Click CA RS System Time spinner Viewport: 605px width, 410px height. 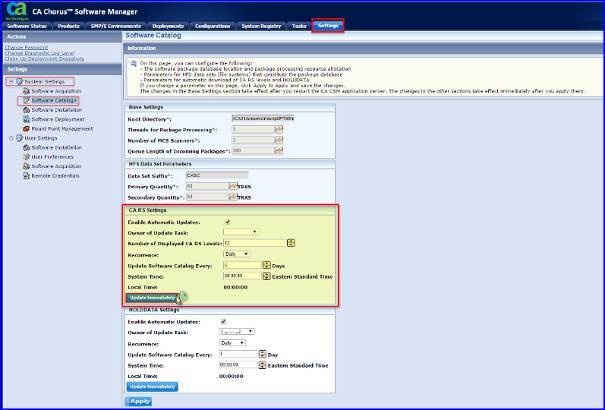(x=267, y=276)
